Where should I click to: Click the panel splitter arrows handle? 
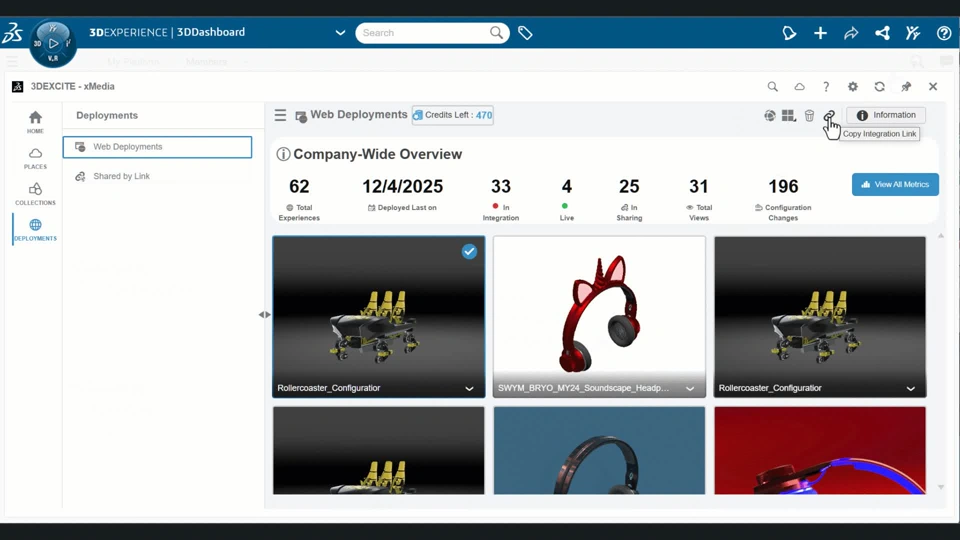click(x=264, y=315)
